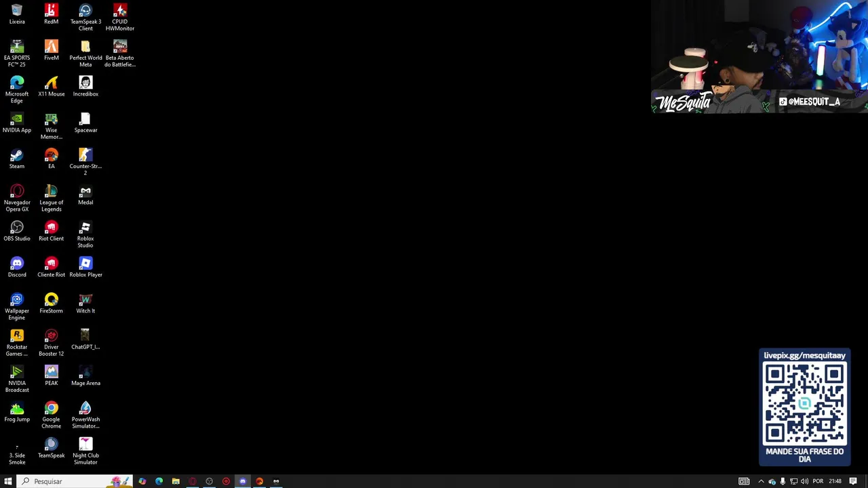Viewport: 868px width, 488px height.
Task: Open the microphone tray icon
Action: pos(783,481)
